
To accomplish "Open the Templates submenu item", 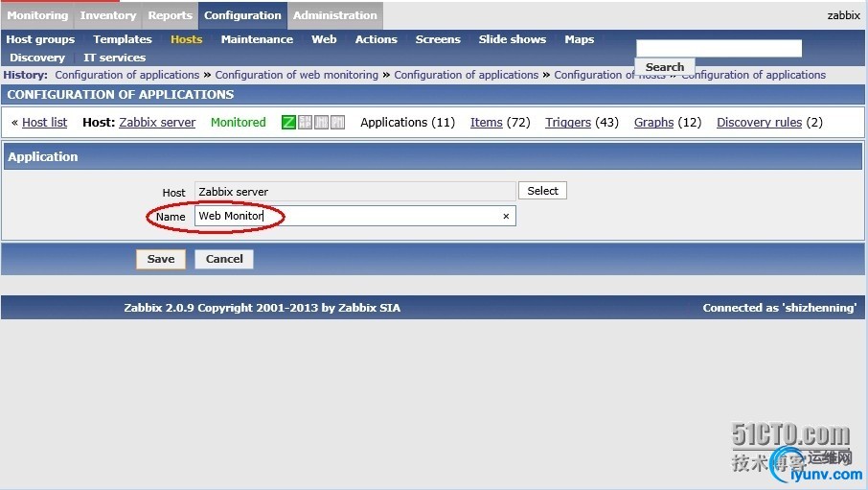I will click(x=123, y=39).
